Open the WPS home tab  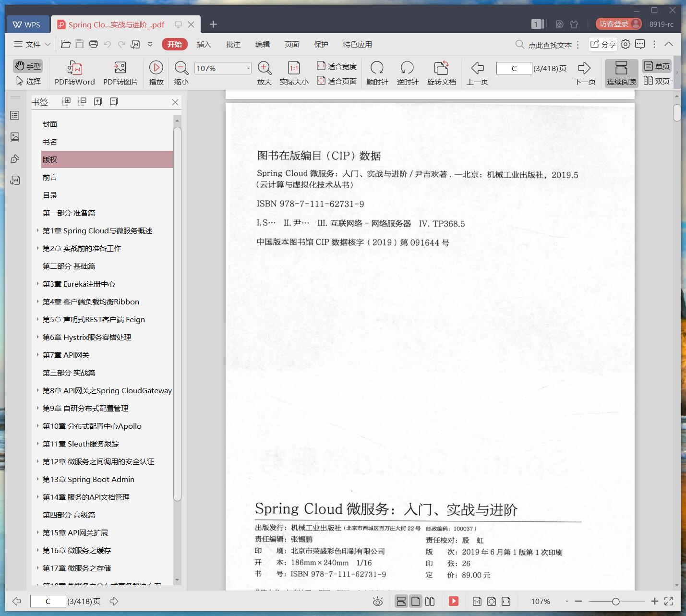click(x=27, y=24)
